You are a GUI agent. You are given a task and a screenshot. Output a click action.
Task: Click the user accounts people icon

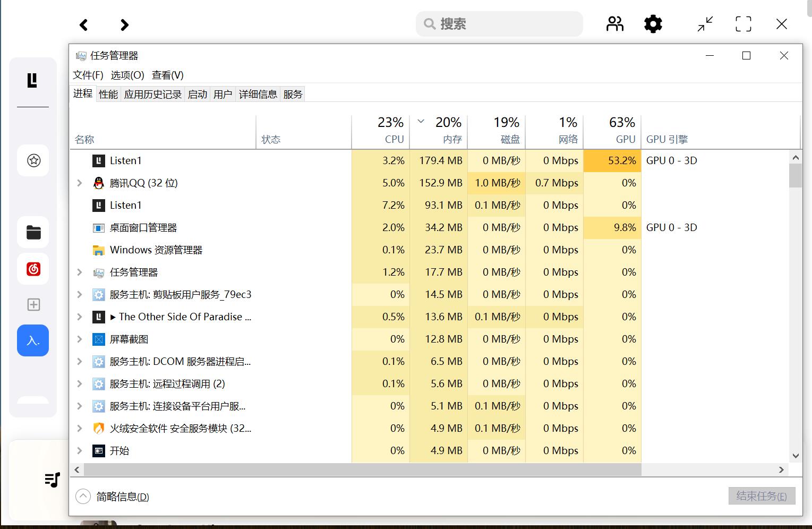[x=615, y=24]
